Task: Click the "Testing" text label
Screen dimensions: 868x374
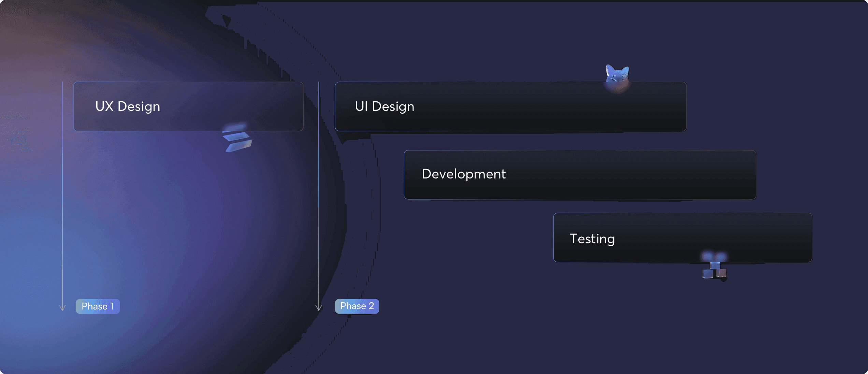Action: point(592,239)
